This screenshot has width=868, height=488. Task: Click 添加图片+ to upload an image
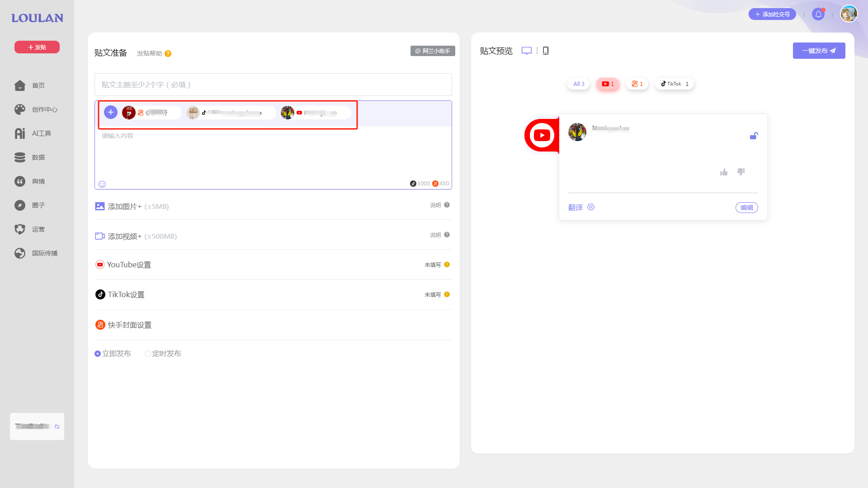click(132, 206)
